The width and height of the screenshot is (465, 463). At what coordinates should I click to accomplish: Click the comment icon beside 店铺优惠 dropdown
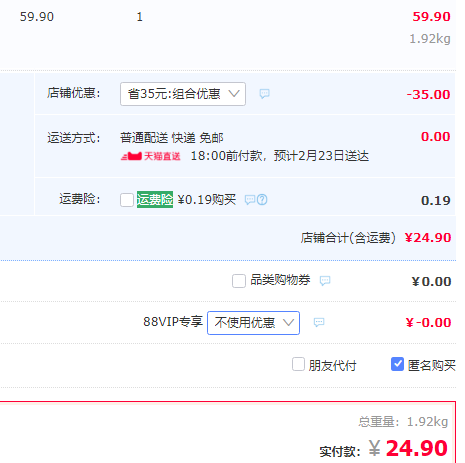coord(264,94)
